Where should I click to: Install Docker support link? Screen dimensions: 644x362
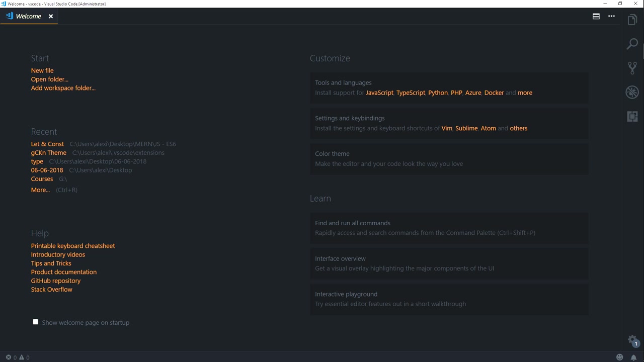(494, 93)
